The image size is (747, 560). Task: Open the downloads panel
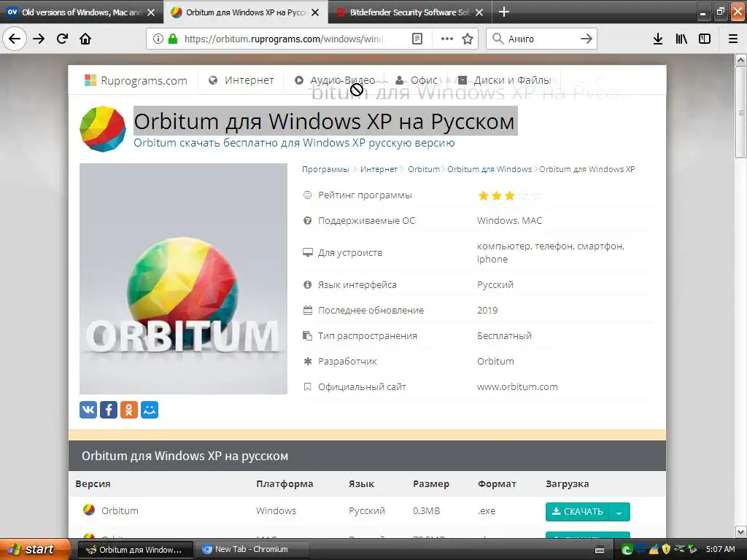coord(658,39)
